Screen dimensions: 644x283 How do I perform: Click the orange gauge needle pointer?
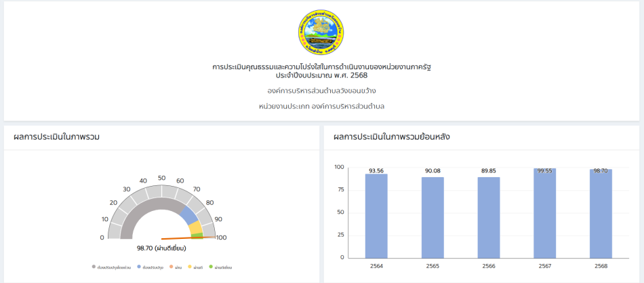(x=188, y=238)
